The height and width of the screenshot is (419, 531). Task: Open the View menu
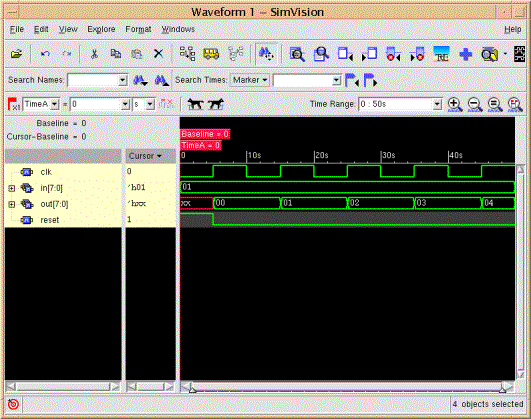pos(68,29)
